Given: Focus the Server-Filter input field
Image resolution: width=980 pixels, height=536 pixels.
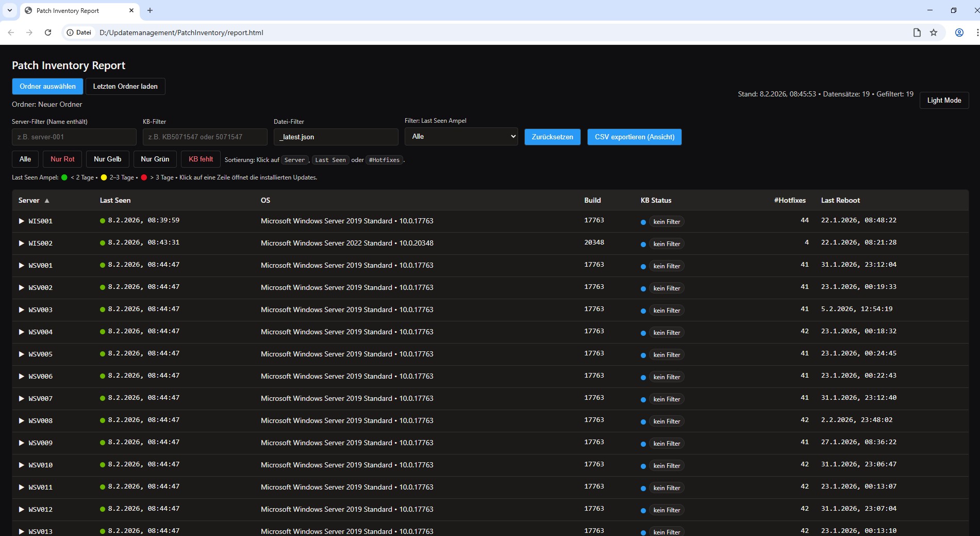Looking at the screenshot, I should (74, 137).
